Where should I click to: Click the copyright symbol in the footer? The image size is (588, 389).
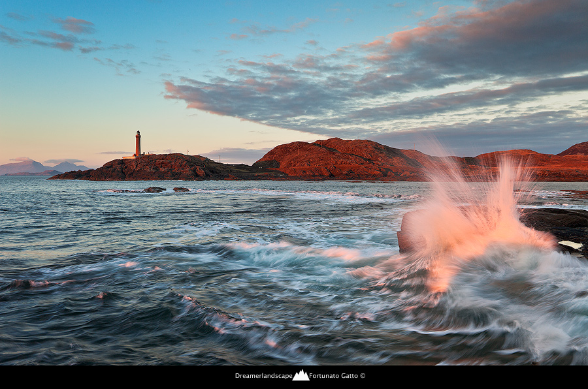click(363, 376)
